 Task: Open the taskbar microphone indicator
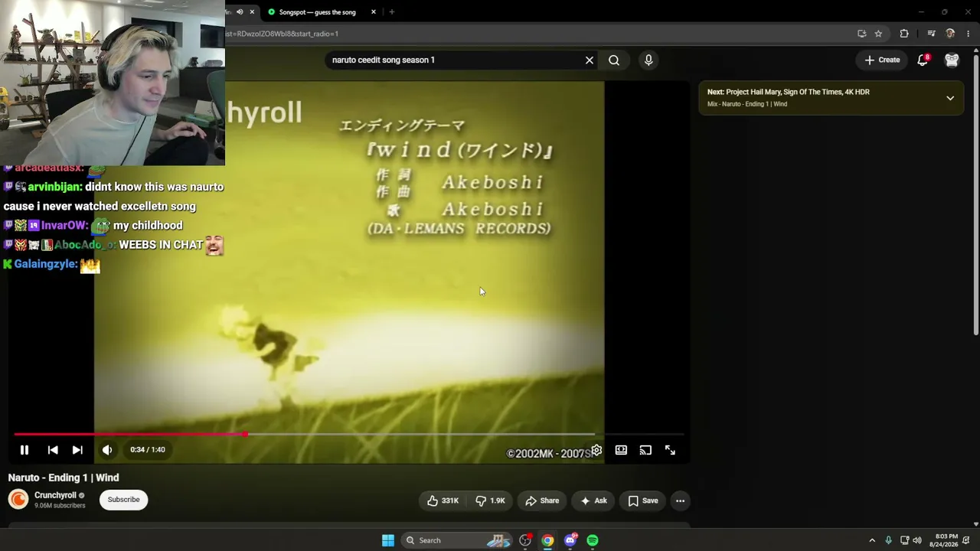(x=888, y=540)
